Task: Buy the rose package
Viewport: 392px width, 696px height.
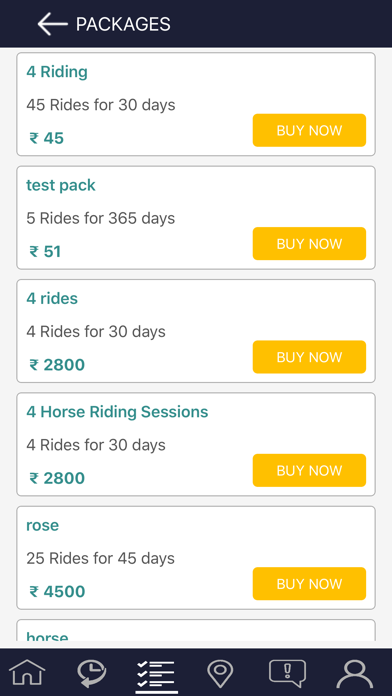Action: point(309,584)
